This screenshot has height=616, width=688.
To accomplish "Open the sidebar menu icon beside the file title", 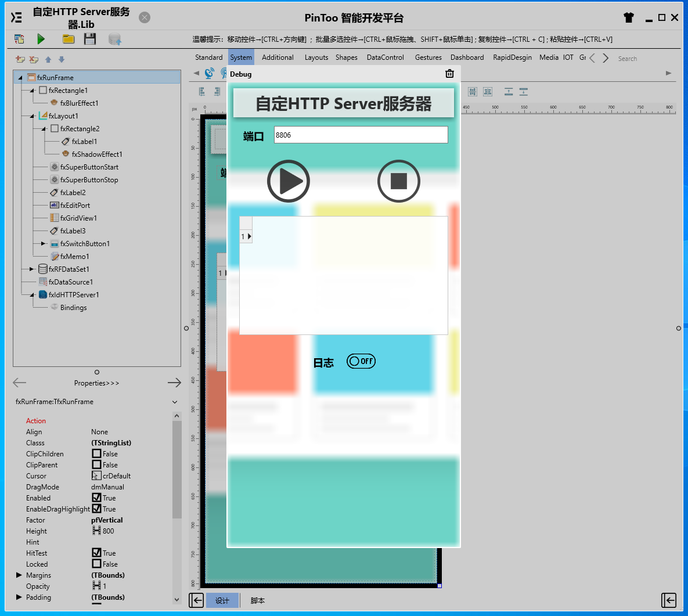I will tap(16, 17).
